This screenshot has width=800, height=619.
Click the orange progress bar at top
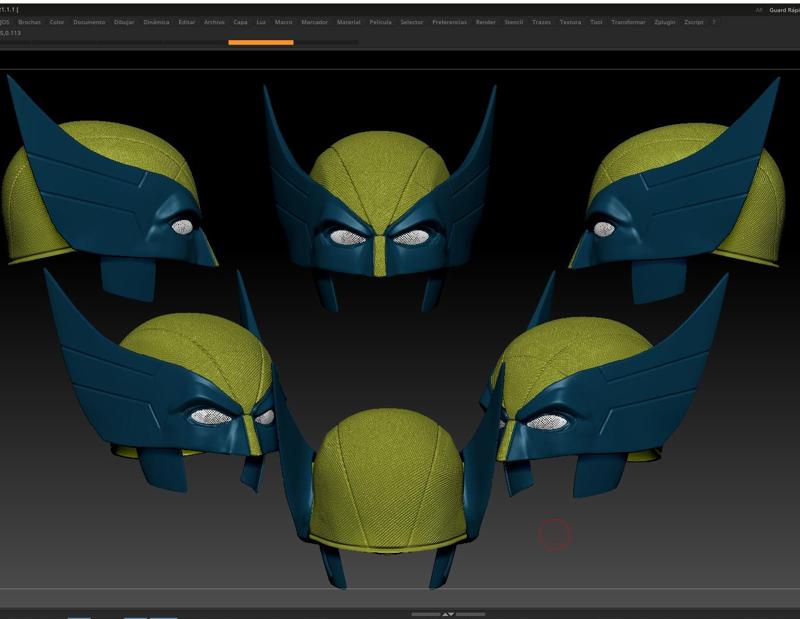click(261, 42)
